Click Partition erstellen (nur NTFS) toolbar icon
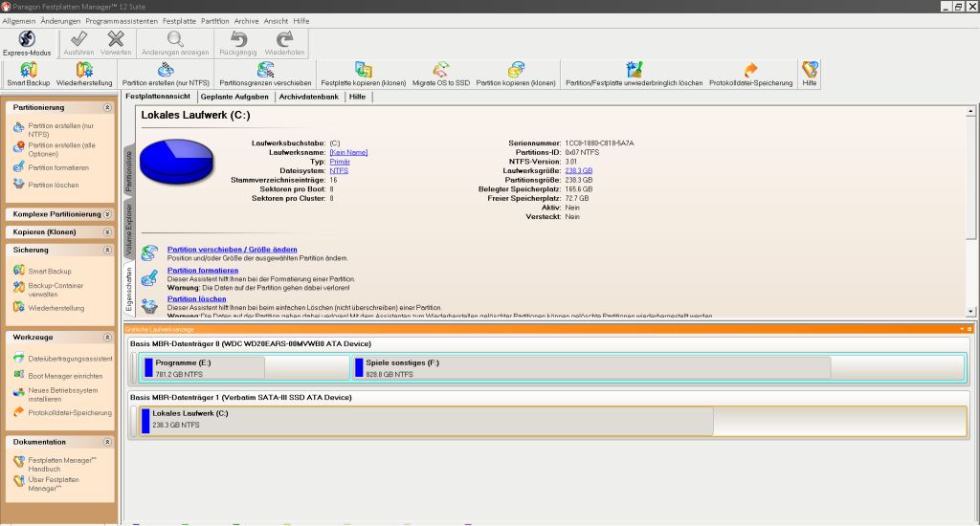This screenshot has width=980, height=526. (166, 74)
